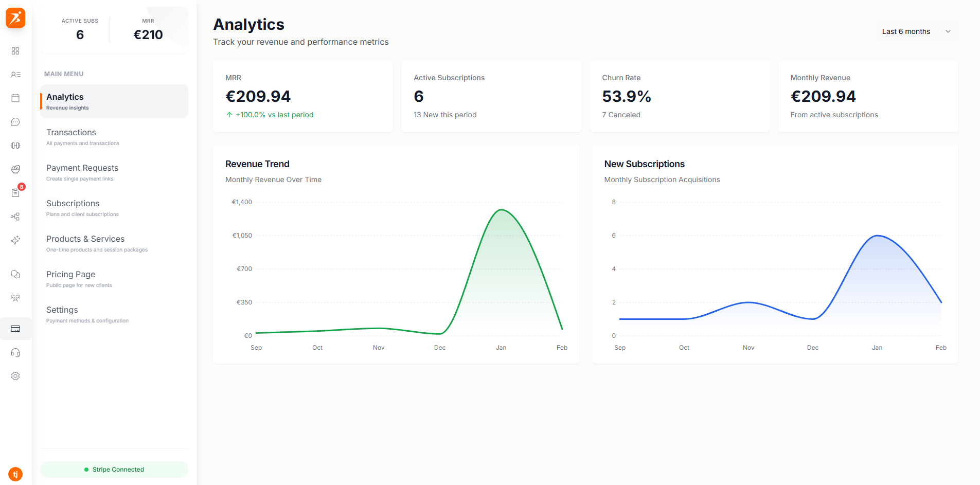The image size is (980, 485).
Task: Select the sparkles AI icon
Action: pos(15,240)
